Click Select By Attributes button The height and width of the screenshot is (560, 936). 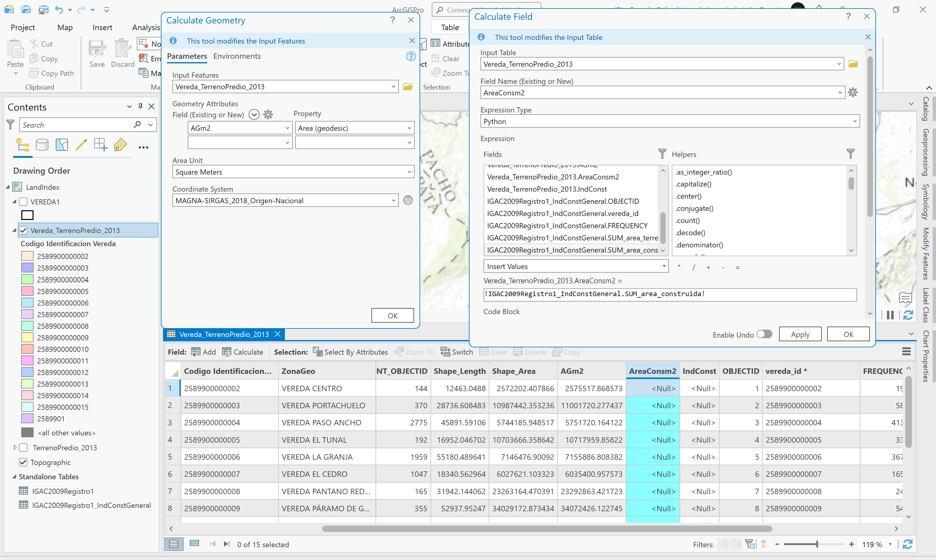point(350,352)
